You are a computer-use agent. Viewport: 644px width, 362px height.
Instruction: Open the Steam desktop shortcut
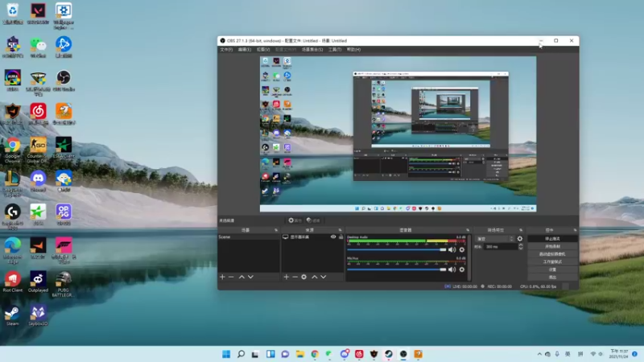13,313
